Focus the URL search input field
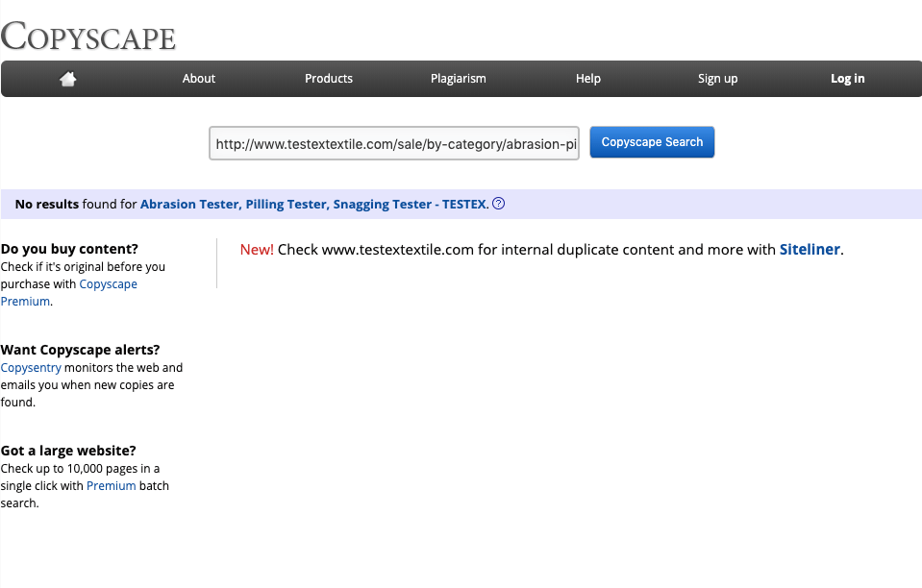This screenshot has height=588, width=922. [394, 143]
